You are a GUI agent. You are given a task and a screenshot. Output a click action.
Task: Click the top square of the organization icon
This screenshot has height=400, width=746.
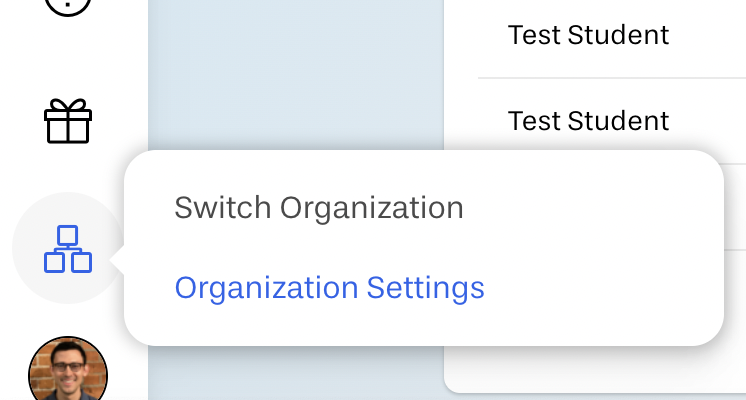(68, 235)
